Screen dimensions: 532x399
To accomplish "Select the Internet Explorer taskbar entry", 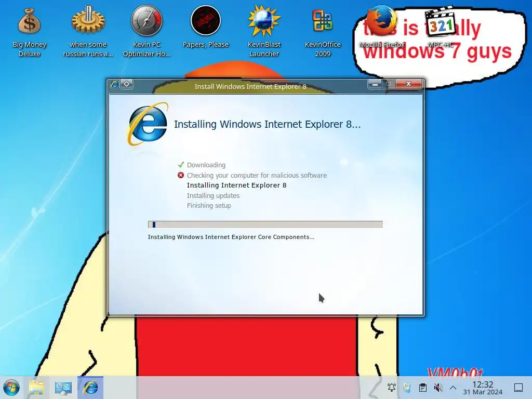I will coord(90,388).
